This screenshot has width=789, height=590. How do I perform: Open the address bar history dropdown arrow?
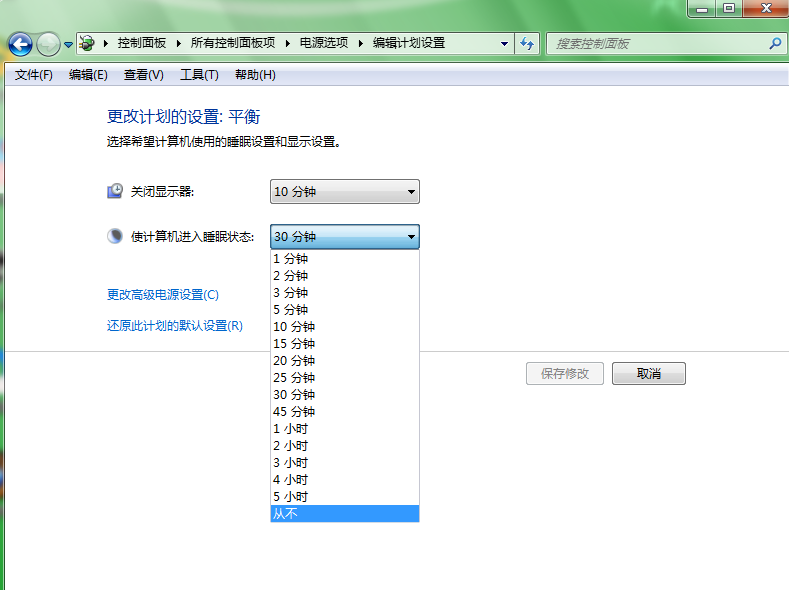coord(505,44)
